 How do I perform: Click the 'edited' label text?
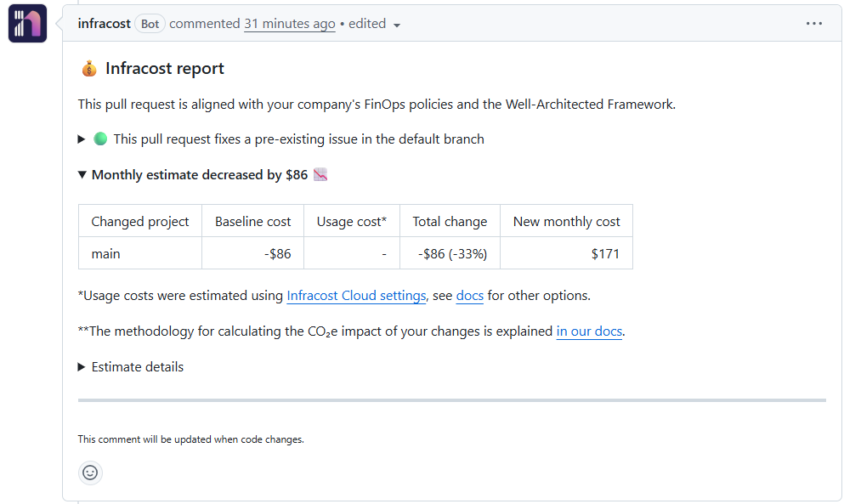coord(367,24)
